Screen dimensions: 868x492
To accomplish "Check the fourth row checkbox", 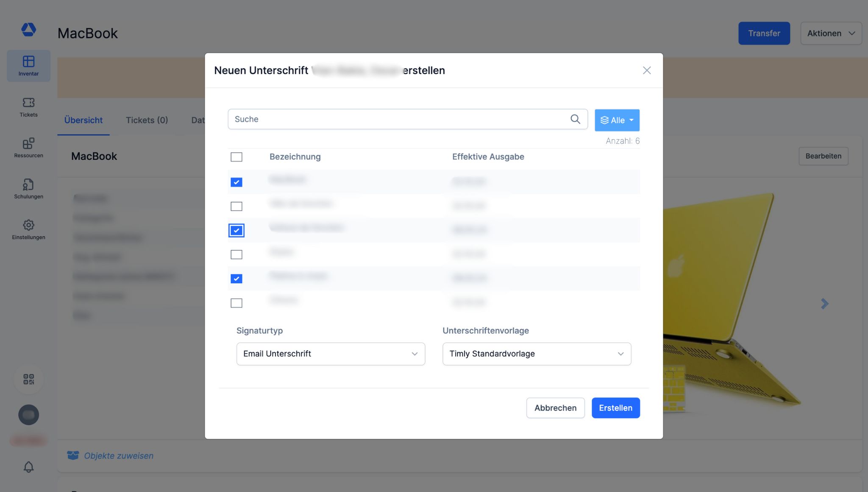I will pyautogui.click(x=236, y=254).
